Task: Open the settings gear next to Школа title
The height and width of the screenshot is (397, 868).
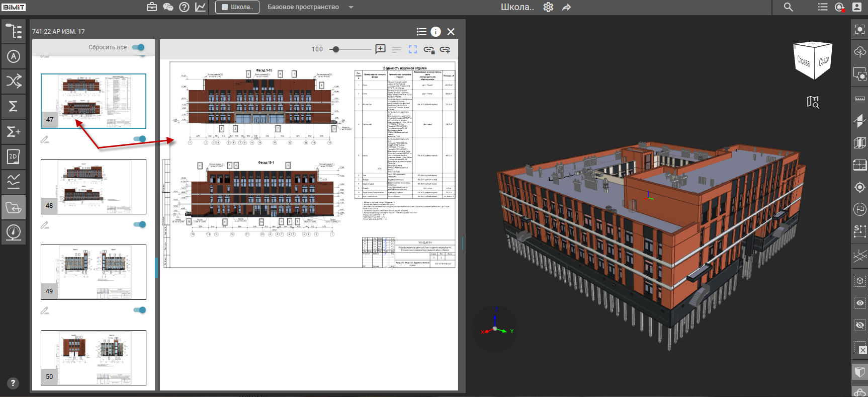Action: pyautogui.click(x=548, y=7)
